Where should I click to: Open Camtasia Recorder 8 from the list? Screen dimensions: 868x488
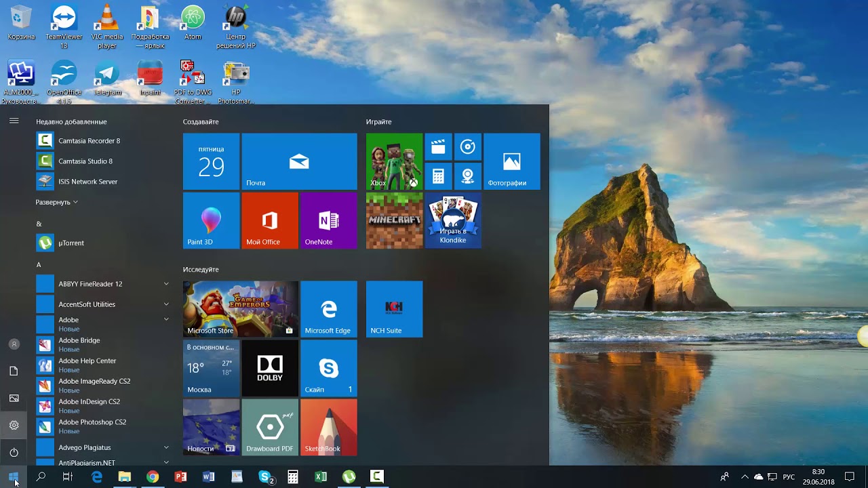click(103, 141)
